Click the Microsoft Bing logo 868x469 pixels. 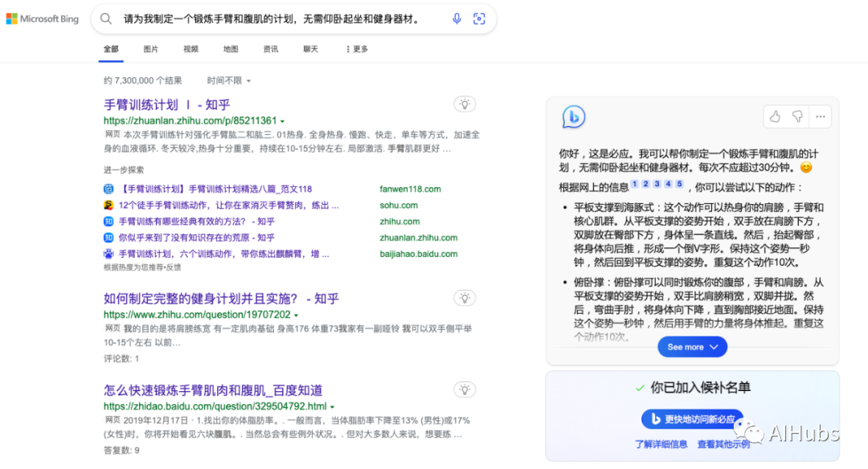point(42,18)
